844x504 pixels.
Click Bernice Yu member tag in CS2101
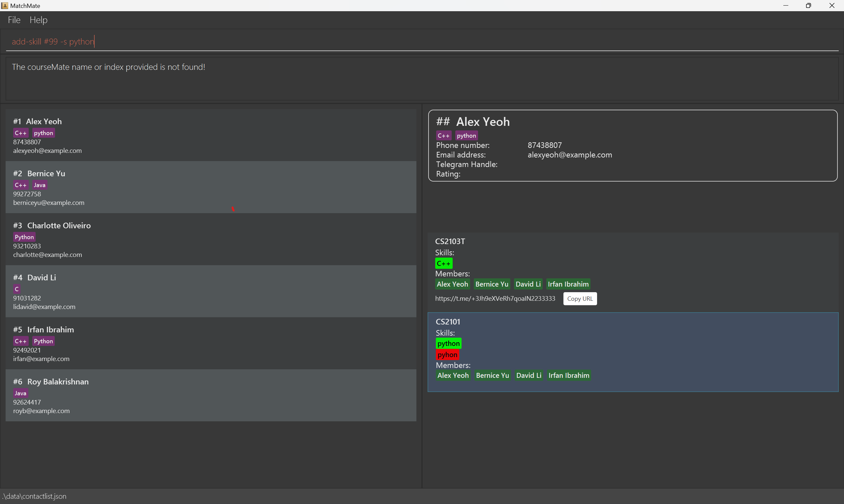pos(493,375)
